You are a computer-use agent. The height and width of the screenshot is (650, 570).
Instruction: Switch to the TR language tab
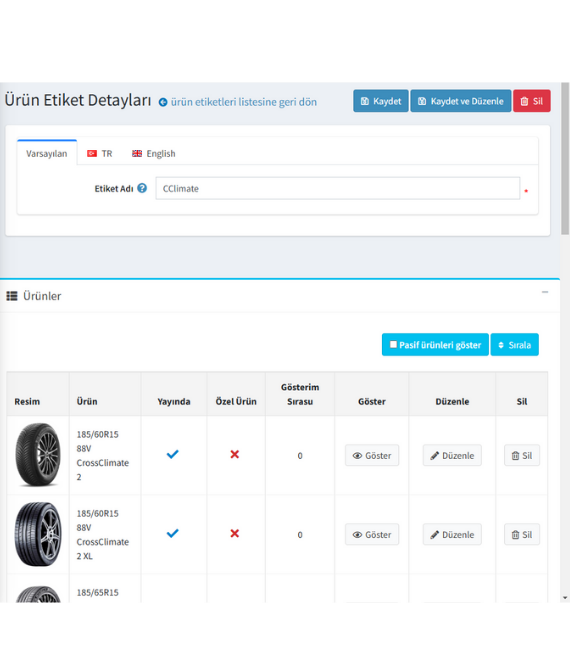point(99,153)
